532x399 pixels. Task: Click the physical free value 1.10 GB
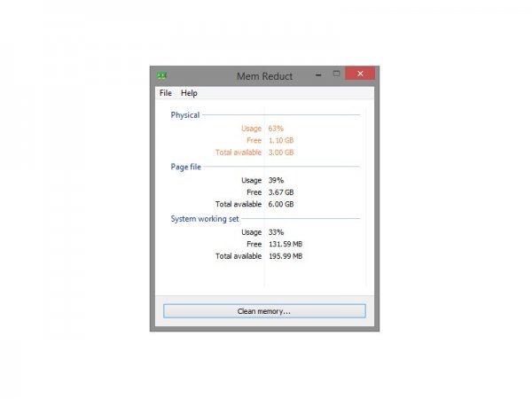[x=281, y=140]
